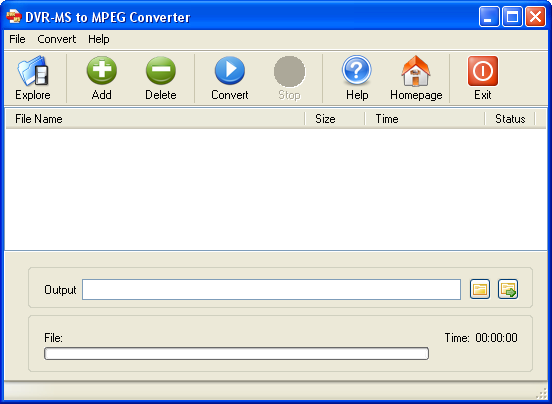Image resolution: width=552 pixels, height=404 pixels.
Task: Click the red Exit power icon
Action: coord(483,71)
